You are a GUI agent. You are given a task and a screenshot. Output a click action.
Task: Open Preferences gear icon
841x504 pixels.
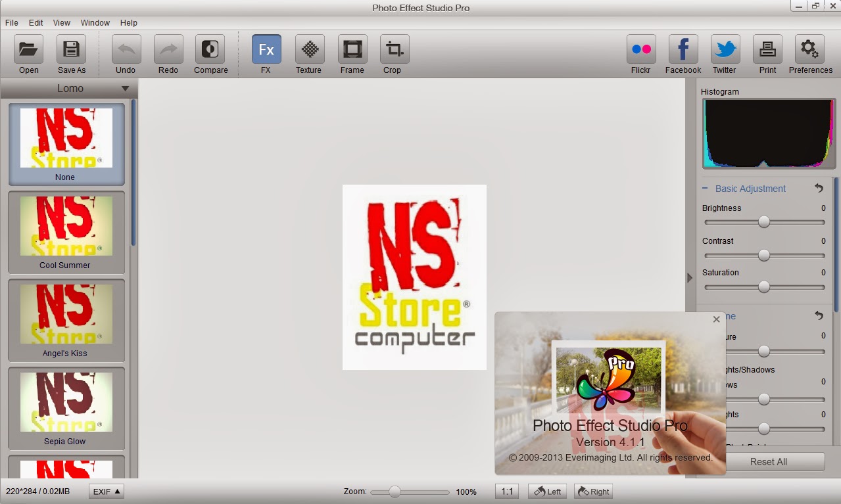point(809,49)
